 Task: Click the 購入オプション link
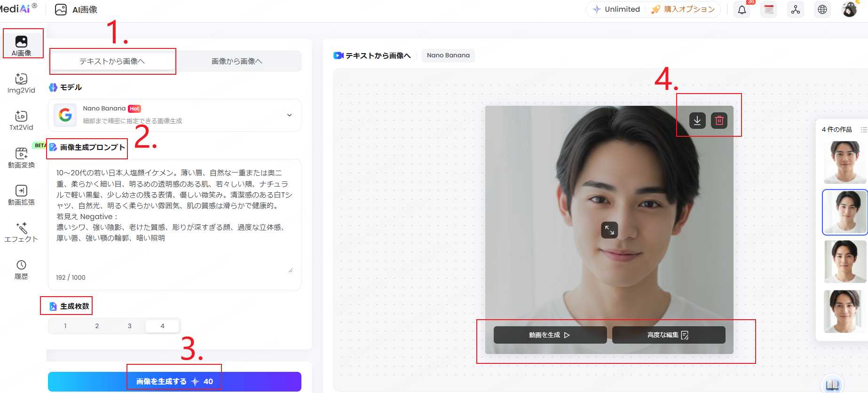click(x=683, y=9)
